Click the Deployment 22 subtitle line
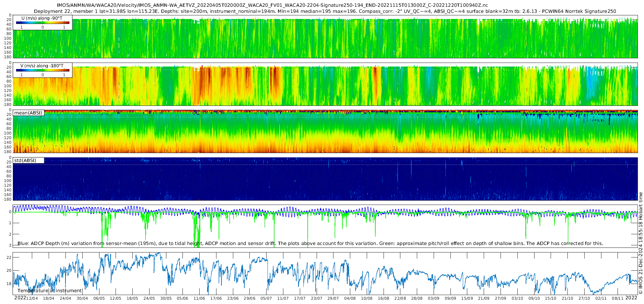644x304 pixels. pyautogui.click(x=325, y=11)
